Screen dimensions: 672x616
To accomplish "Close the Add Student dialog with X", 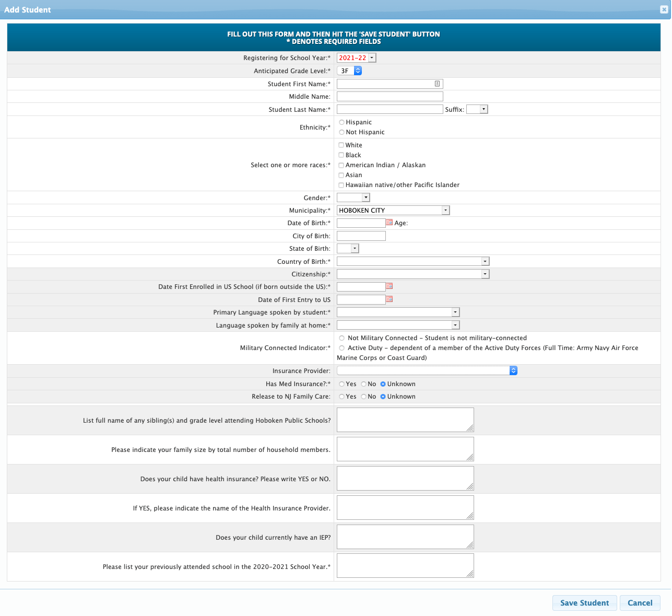I will pyautogui.click(x=663, y=9).
